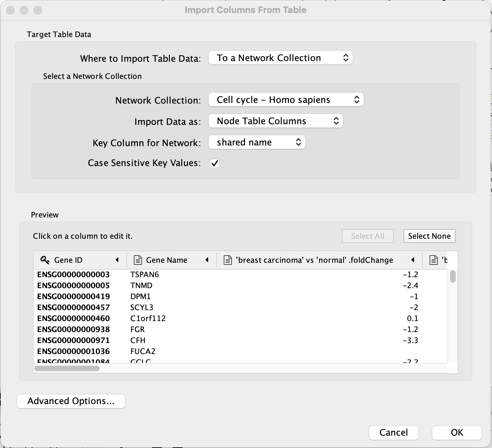Image resolution: width=492 pixels, height=448 pixels.
Task: Click the TNMD gene name cell
Action: coord(141,285)
